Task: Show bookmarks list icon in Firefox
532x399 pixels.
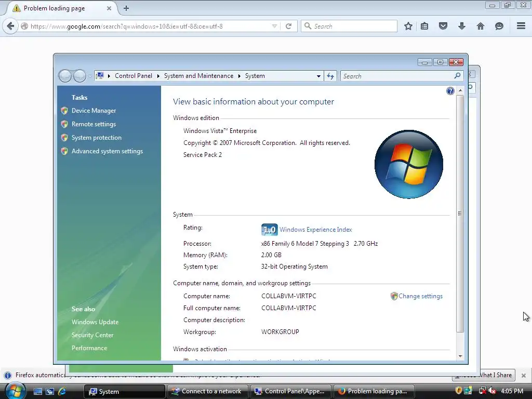Action: (x=424, y=26)
